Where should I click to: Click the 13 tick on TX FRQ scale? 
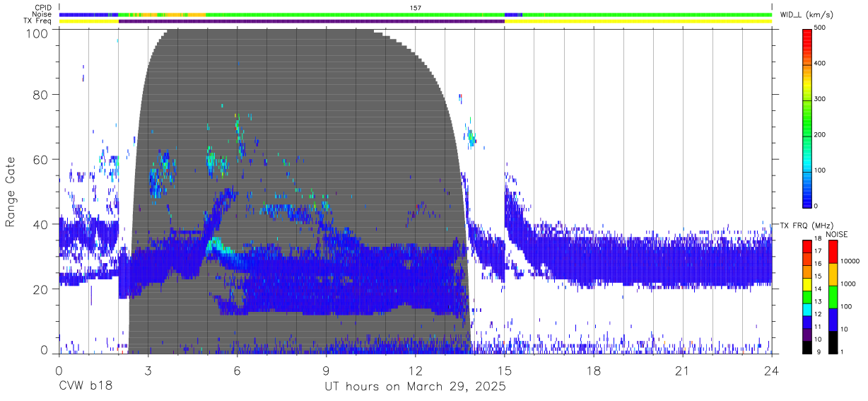pos(817,301)
